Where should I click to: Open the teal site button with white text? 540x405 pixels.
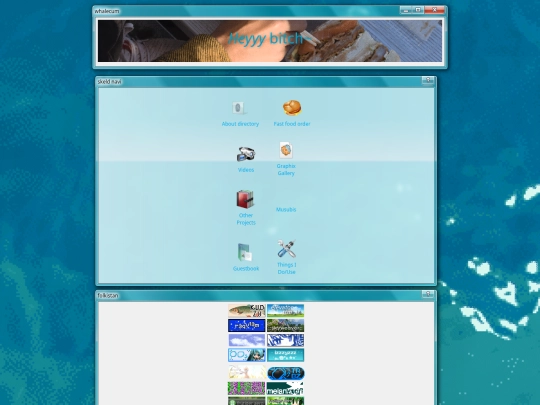285,355
